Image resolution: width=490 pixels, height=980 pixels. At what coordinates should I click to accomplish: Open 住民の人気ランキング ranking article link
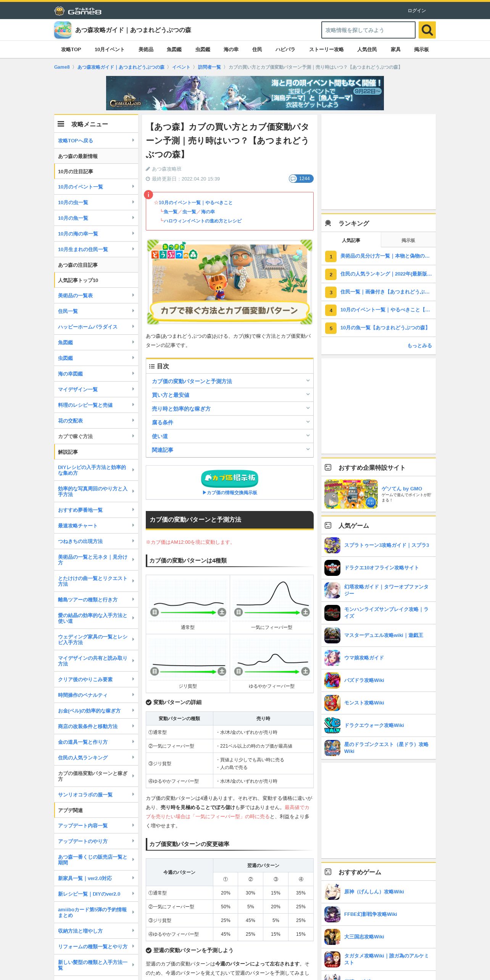[x=386, y=274]
